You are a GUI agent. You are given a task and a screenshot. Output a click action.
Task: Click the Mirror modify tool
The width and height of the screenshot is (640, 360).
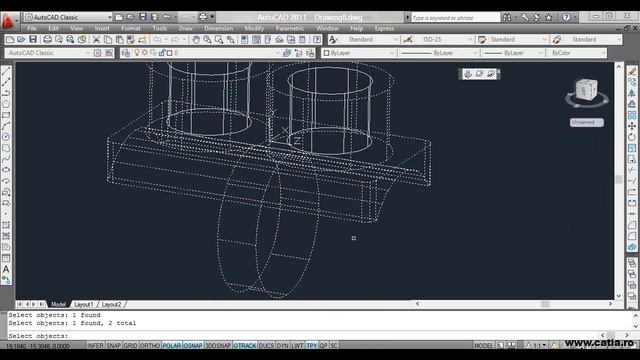point(632,93)
